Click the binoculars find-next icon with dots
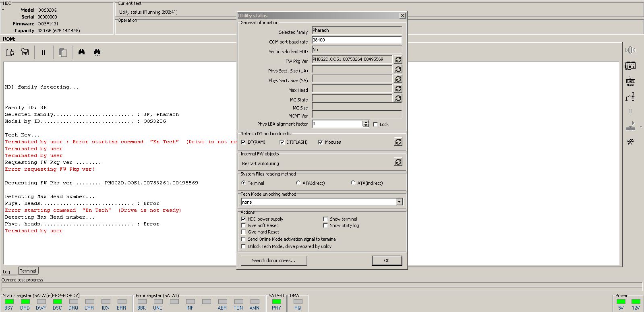This screenshot has width=644, height=312. coord(97,52)
